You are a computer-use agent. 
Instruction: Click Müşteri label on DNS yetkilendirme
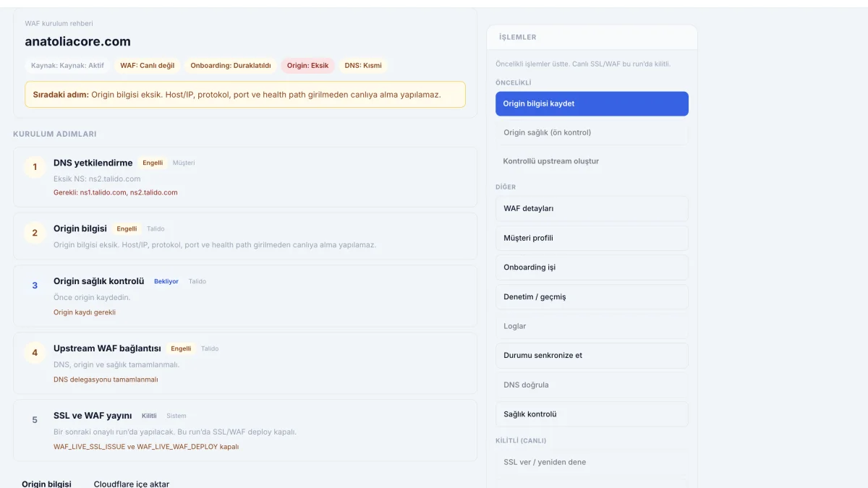(x=184, y=163)
